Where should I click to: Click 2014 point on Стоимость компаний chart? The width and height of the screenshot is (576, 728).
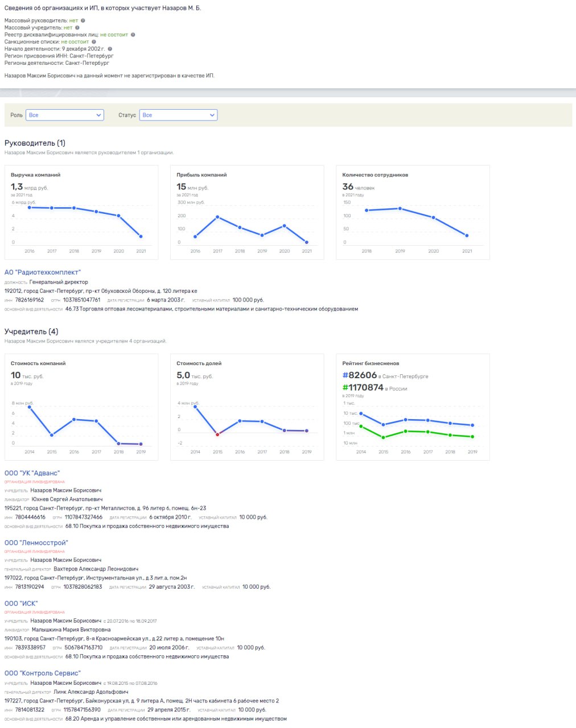[x=30, y=407]
